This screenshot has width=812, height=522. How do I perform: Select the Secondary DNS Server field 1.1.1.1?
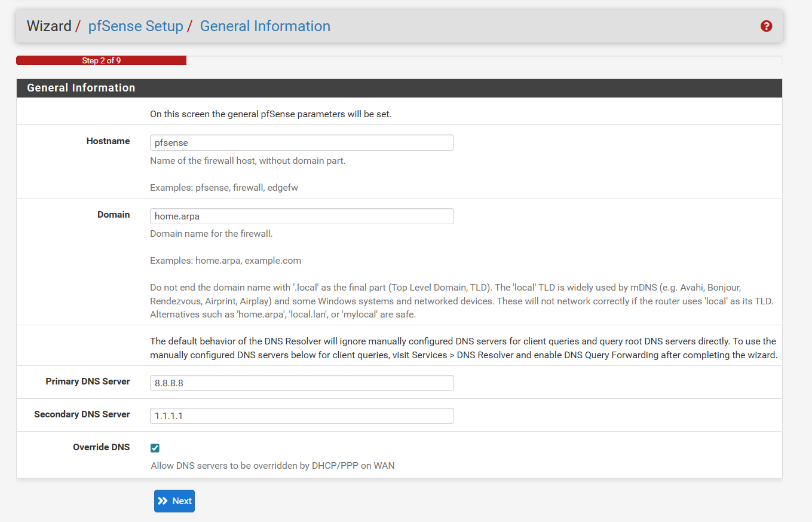click(x=302, y=416)
